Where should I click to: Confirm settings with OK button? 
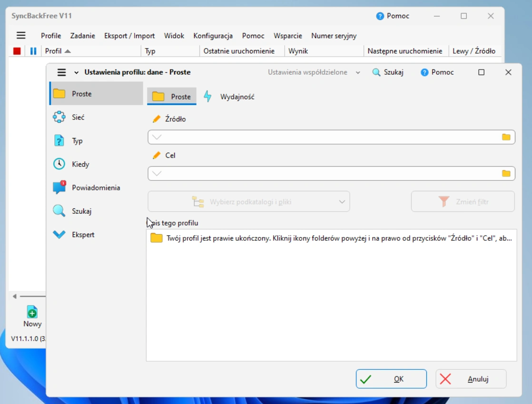point(391,379)
